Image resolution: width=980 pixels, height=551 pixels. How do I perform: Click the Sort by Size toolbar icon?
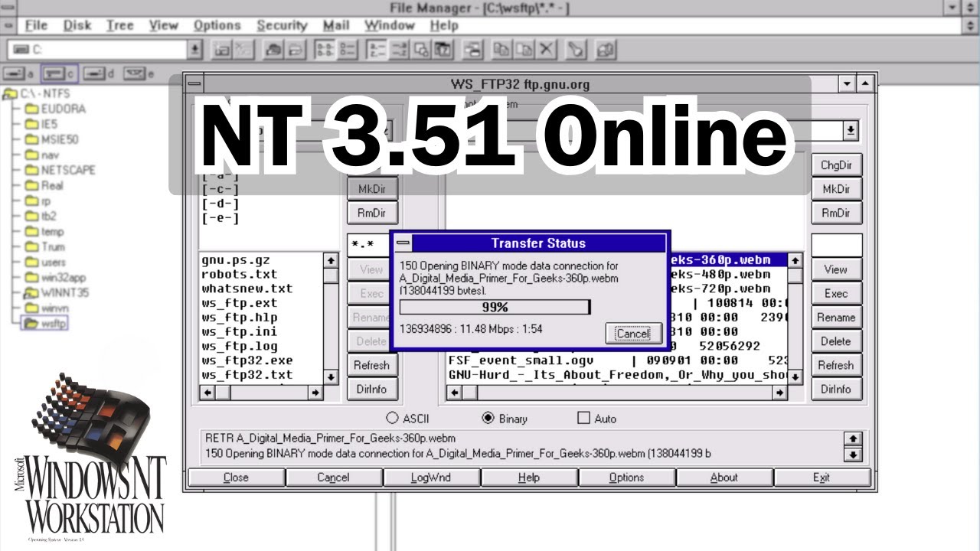click(422, 50)
